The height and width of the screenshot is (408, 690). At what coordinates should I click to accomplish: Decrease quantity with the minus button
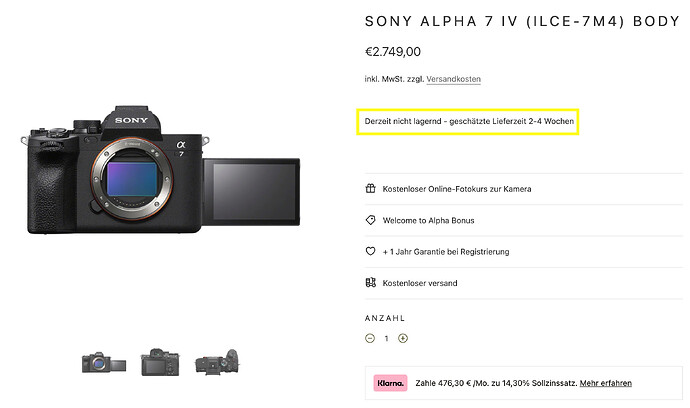370,338
